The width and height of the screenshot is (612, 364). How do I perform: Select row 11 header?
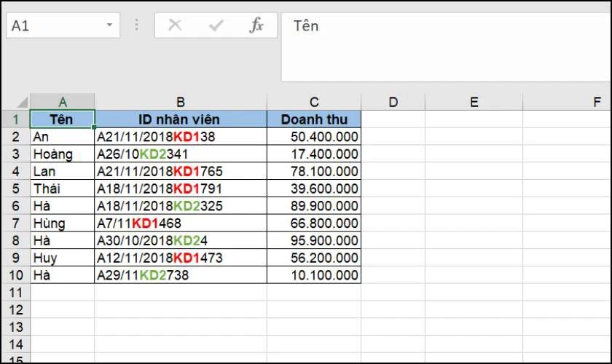pyautogui.click(x=15, y=292)
